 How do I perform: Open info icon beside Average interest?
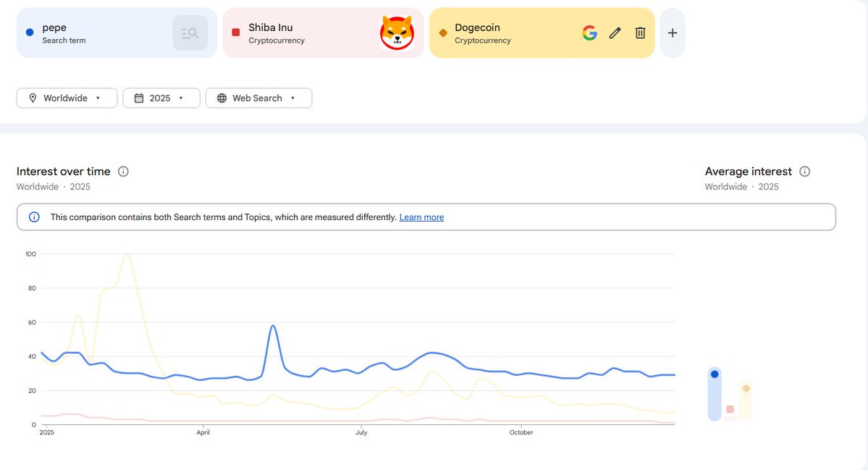(x=804, y=172)
